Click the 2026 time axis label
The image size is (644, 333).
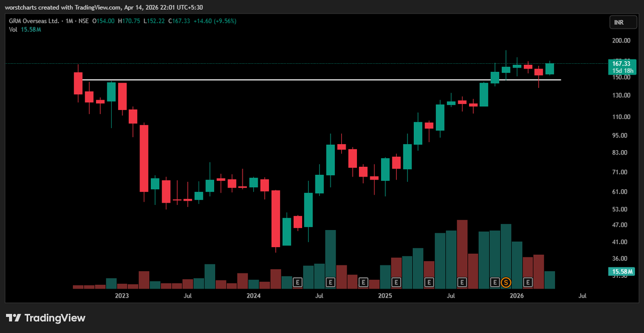[517, 295]
